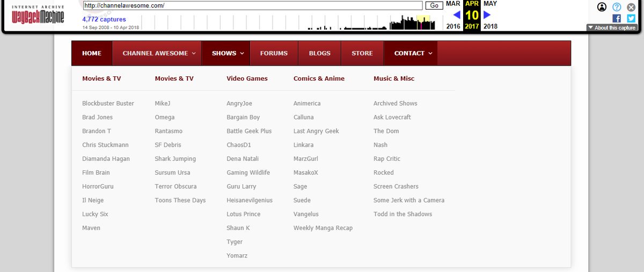
Task: Close the Wayback toolbar
Action: (631, 7)
